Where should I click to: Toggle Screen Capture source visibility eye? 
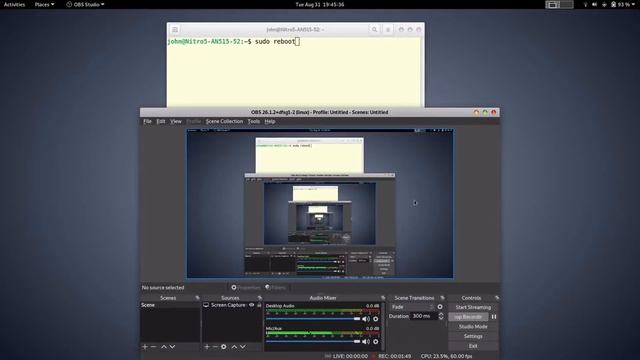tap(252, 305)
